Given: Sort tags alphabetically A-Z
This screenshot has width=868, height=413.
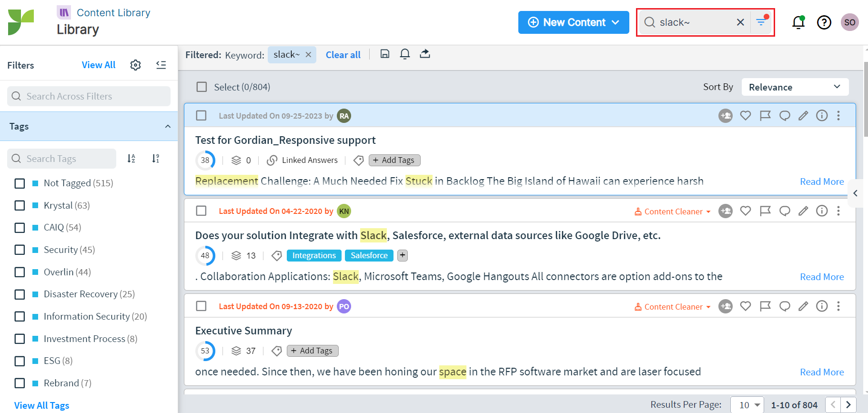Looking at the screenshot, I should click(x=131, y=159).
